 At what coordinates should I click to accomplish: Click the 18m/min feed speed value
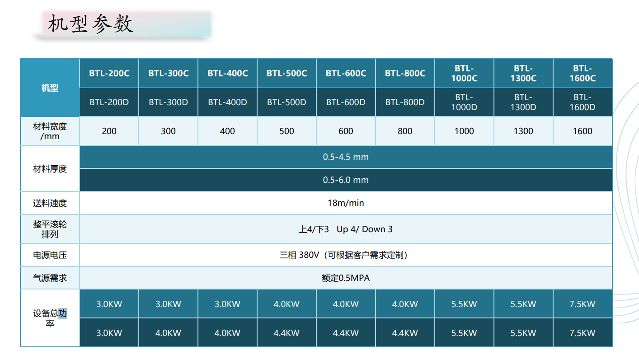346,203
